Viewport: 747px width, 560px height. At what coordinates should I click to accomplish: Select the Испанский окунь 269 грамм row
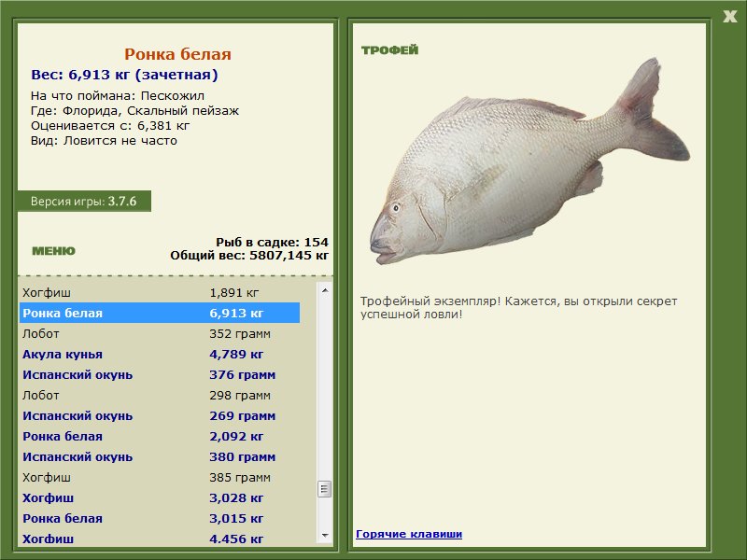click(160, 415)
